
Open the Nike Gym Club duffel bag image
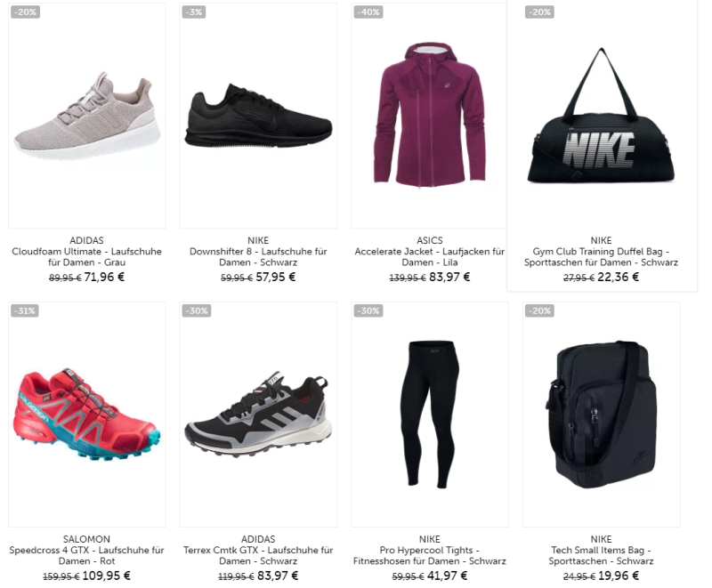tap(602, 117)
